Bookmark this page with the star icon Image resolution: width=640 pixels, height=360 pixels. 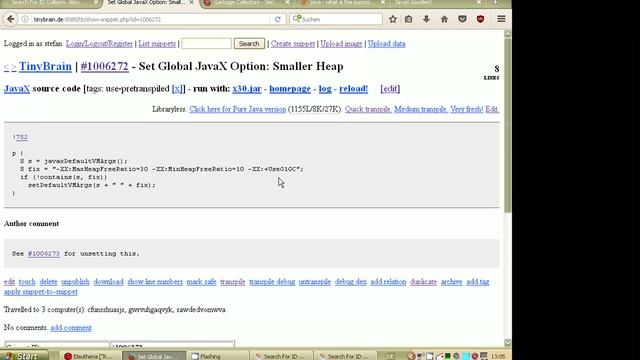click(x=393, y=19)
